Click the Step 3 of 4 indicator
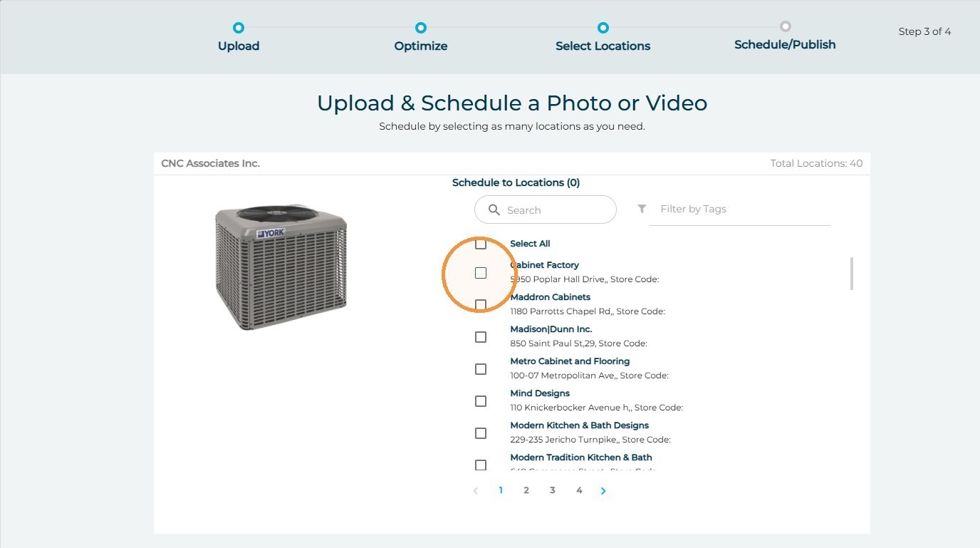The height and width of the screenshot is (548, 980). coord(924,31)
